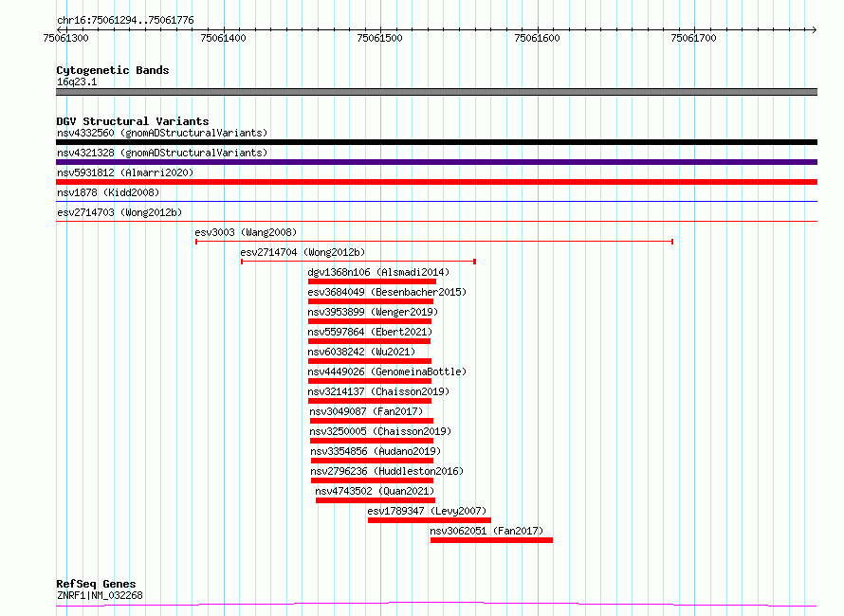
Task: Click the red bar under nsv3354856
Action: click(372, 461)
